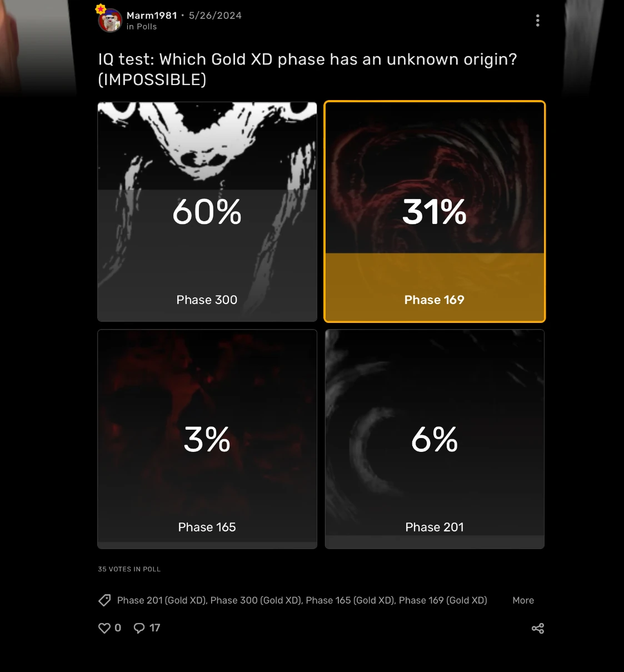Viewport: 624px width, 672px height.
Task: Choose Phase 165 in the poll
Action: pyautogui.click(x=207, y=439)
